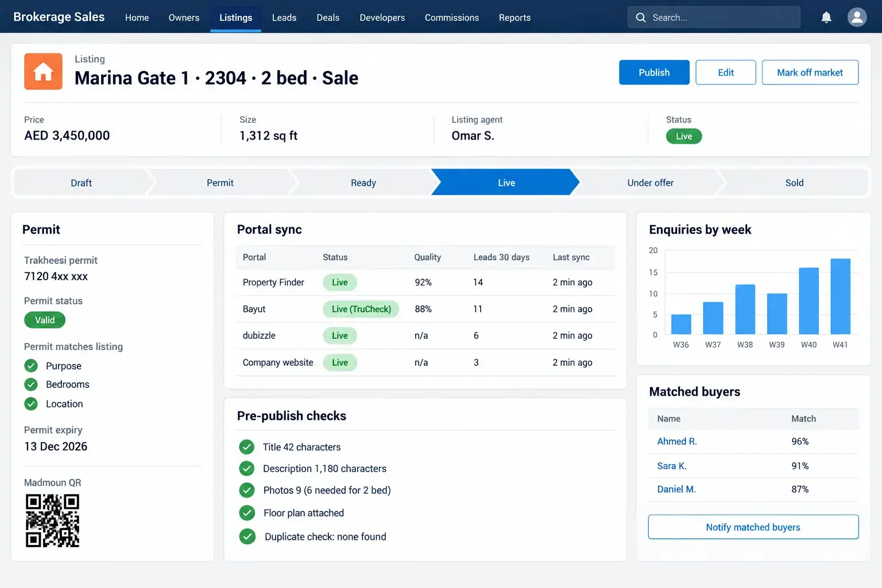882x588 pixels.
Task: Click the Edit button
Action: point(726,72)
